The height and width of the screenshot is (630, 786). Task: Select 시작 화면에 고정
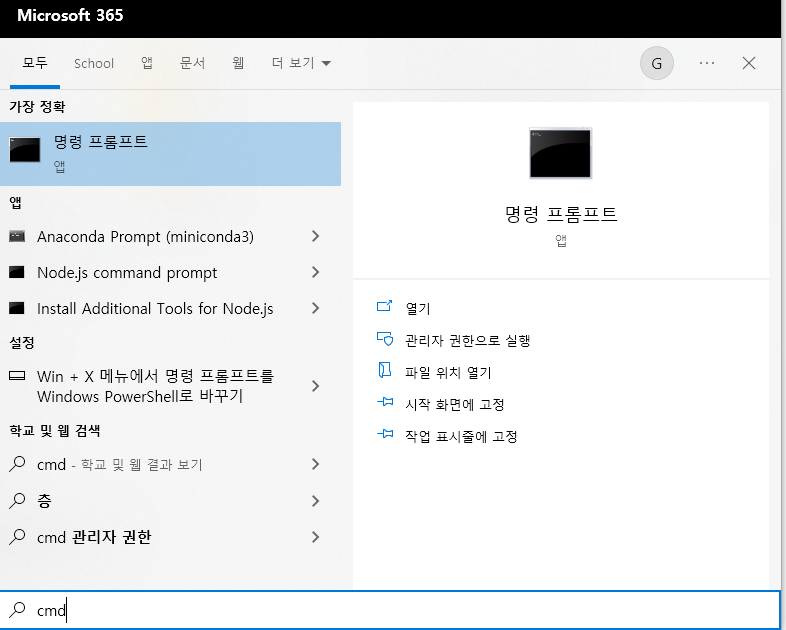tap(455, 404)
